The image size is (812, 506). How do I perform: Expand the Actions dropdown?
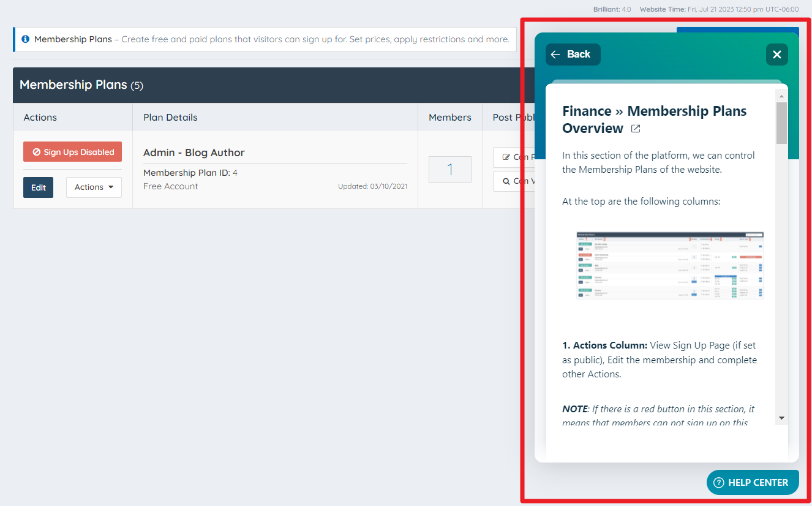(94, 187)
